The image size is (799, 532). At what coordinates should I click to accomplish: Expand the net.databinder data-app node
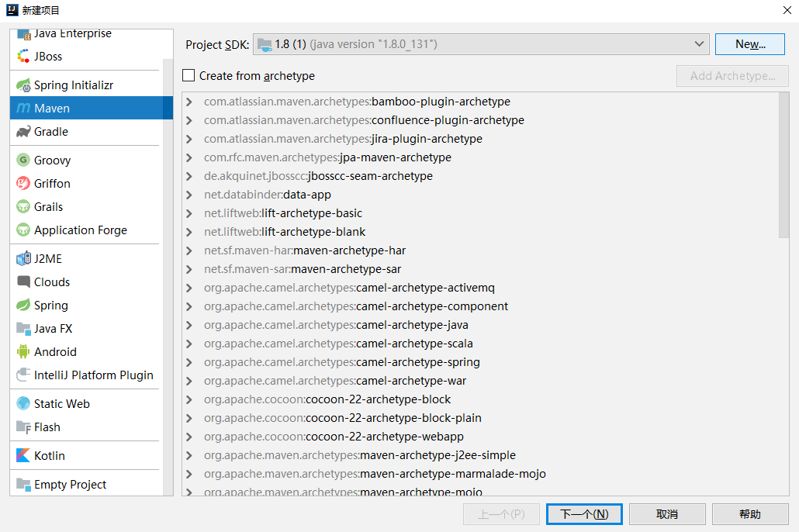click(189, 195)
